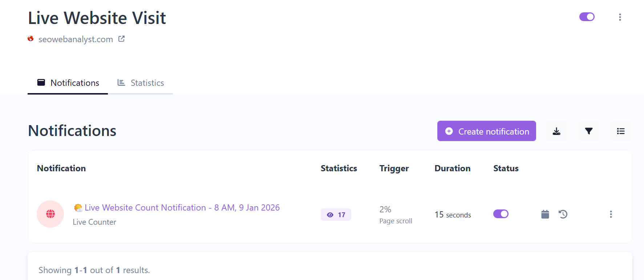
Task: Open the list columns view menu
Action: [621, 131]
